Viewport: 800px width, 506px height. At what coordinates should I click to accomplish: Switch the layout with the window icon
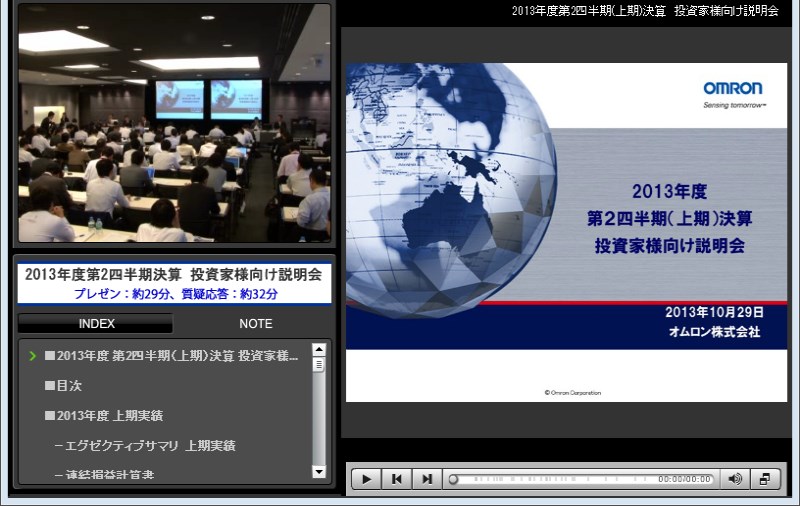click(x=764, y=478)
